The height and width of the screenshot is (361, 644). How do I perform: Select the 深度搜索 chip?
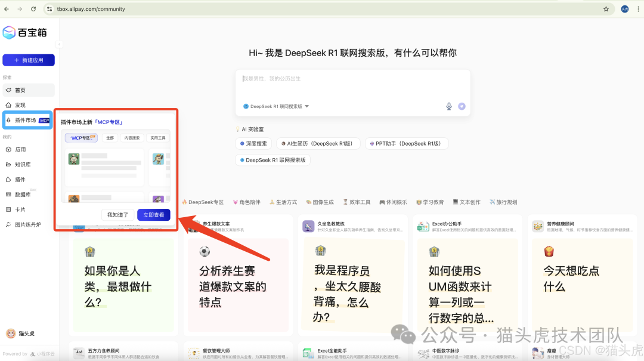pyautogui.click(x=253, y=143)
